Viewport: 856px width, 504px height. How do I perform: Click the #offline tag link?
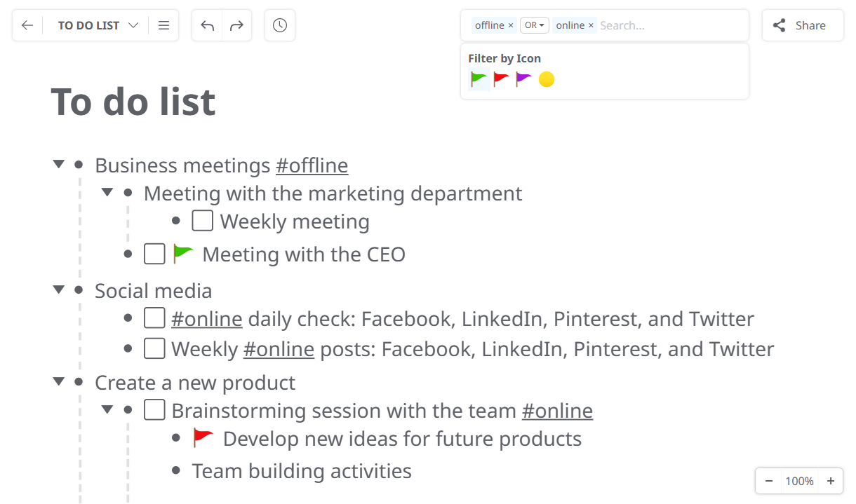click(312, 165)
